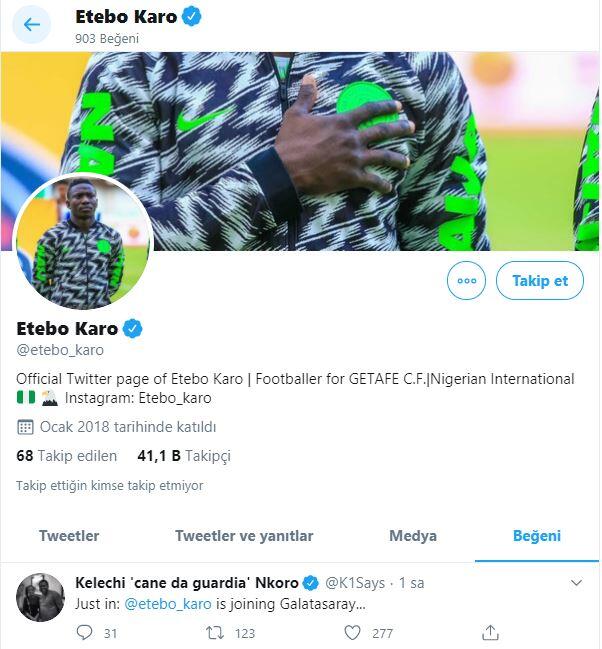
Task: Click Kelechi Nkoro's tweet avatar
Action: tap(41, 598)
